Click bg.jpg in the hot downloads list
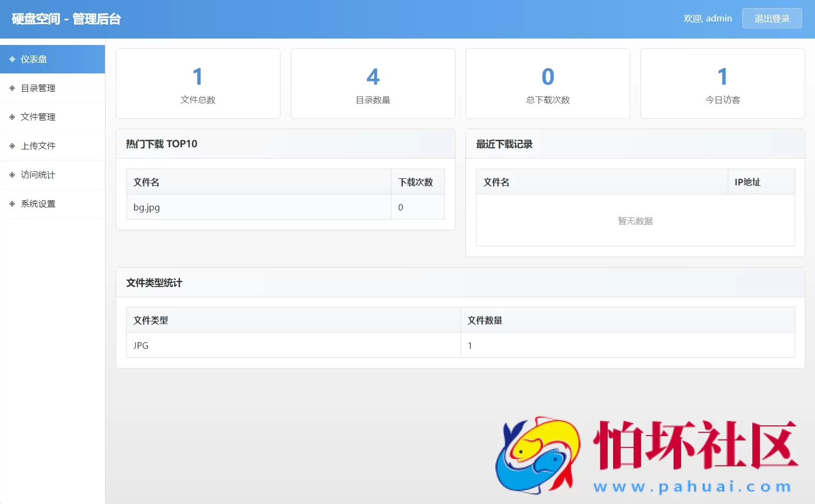The image size is (815, 504). pyautogui.click(x=146, y=207)
